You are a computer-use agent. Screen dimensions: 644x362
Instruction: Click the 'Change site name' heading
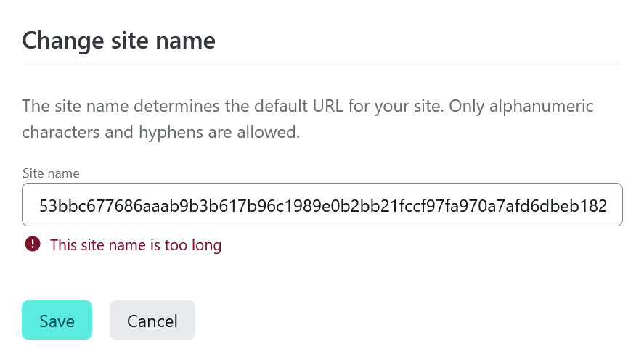(x=118, y=41)
